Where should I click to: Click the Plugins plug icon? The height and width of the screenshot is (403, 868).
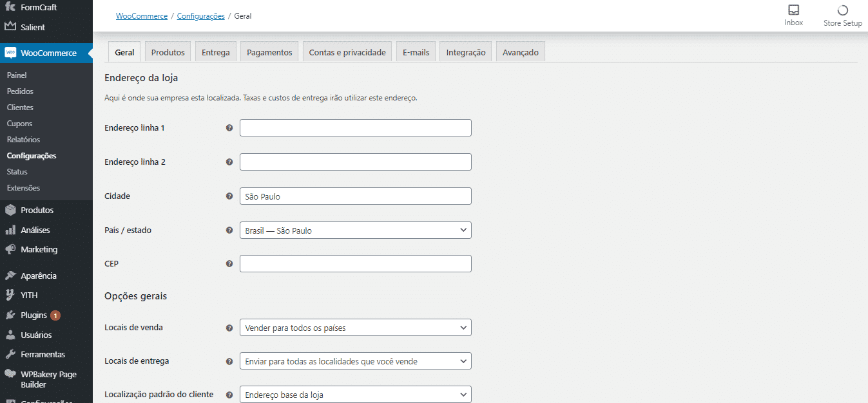10,315
